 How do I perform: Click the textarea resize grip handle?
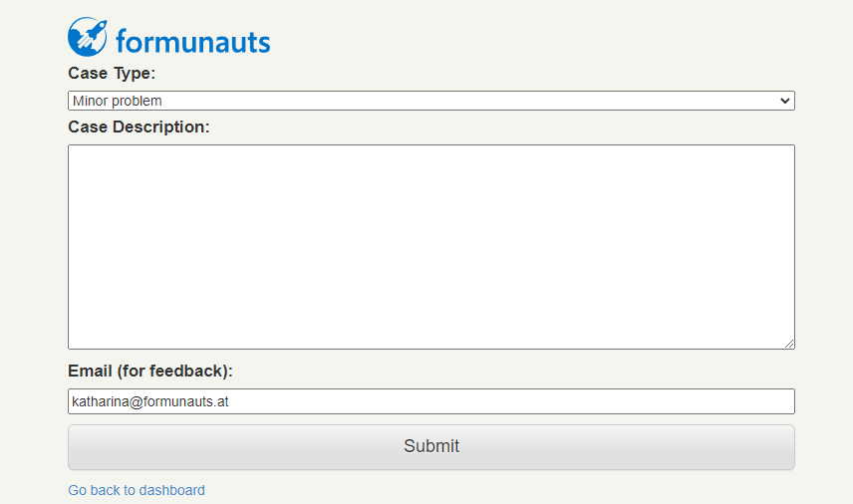(789, 343)
